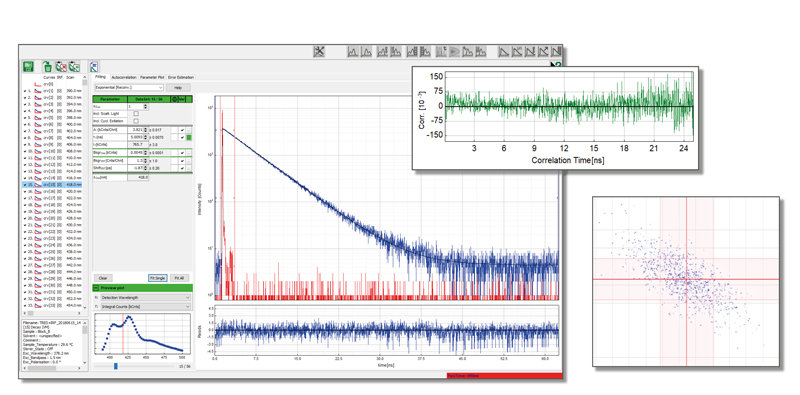This screenshot has height=395, width=800.
Task: Select curve row 33 at 454.0 nm
Action: tap(52, 305)
